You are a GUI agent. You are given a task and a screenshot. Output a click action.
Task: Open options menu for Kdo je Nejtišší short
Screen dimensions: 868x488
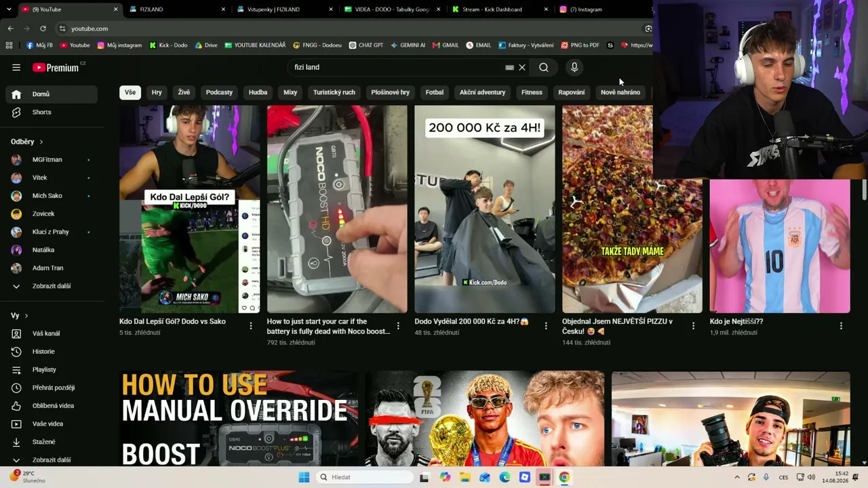point(841,326)
